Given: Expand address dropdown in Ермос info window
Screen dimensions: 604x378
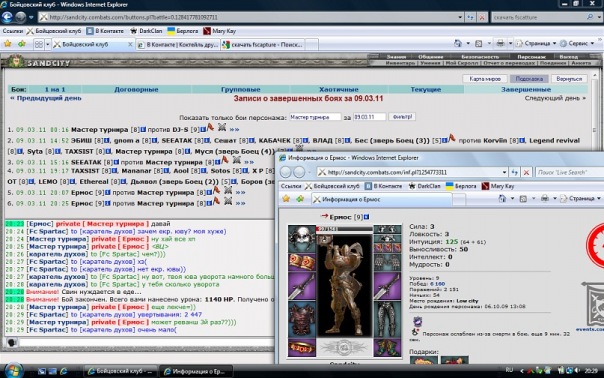Looking at the screenshot, I should (504, 172).
